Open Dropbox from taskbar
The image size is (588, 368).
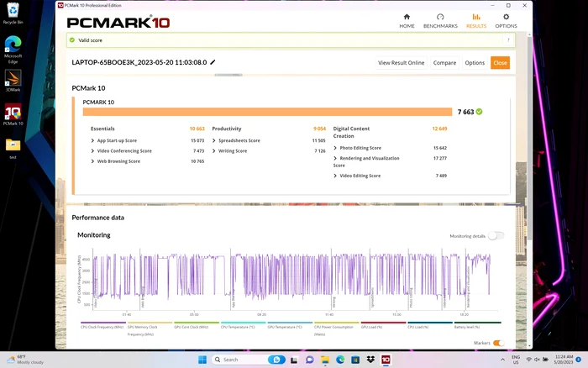click(370, 360)
